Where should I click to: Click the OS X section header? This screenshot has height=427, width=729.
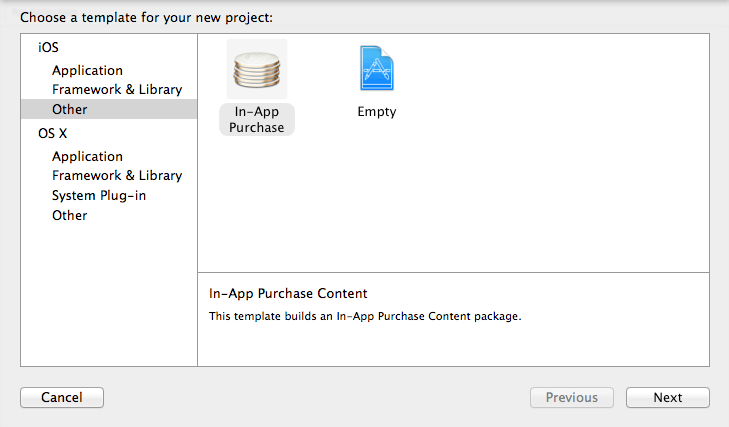tap(52, 133)
